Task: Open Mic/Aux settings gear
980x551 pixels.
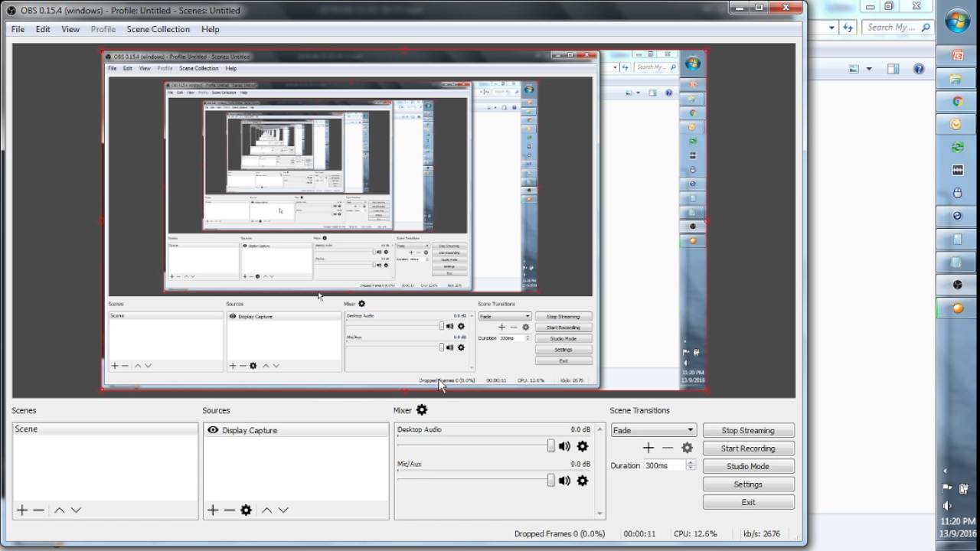Action: pos(583,481)
